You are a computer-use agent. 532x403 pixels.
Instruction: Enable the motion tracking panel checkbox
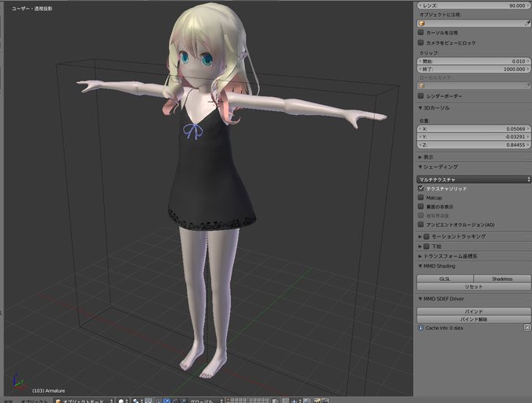point(426,236)
